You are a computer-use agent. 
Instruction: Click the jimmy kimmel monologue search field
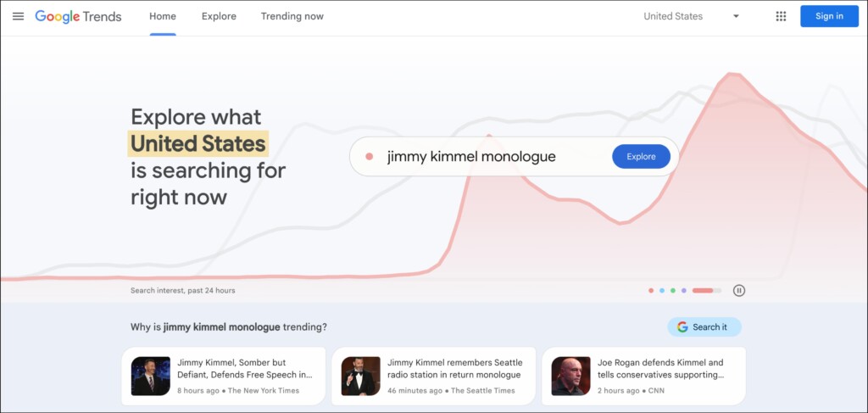483,156
